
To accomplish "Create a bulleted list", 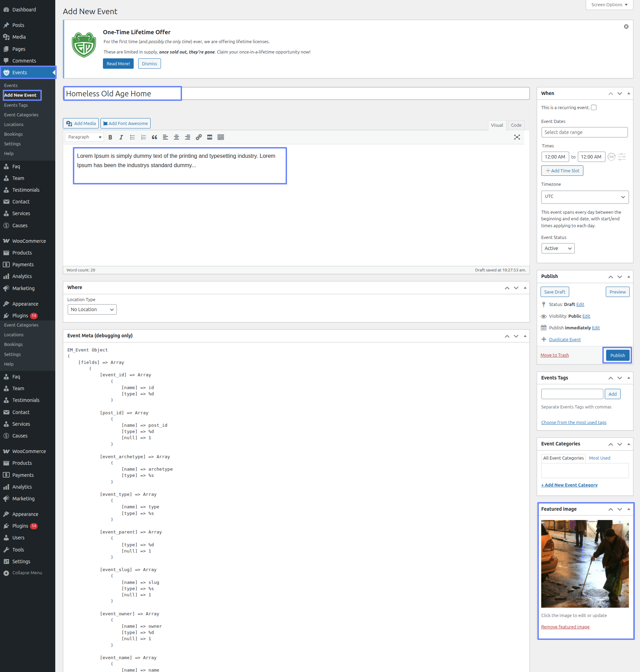I will point(132,137).
